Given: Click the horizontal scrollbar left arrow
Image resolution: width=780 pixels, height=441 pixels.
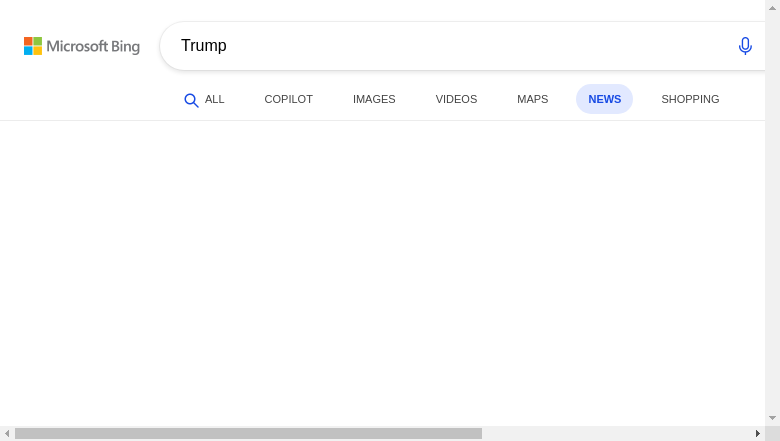Looking at the screenshot, I should tap(7, 434).
